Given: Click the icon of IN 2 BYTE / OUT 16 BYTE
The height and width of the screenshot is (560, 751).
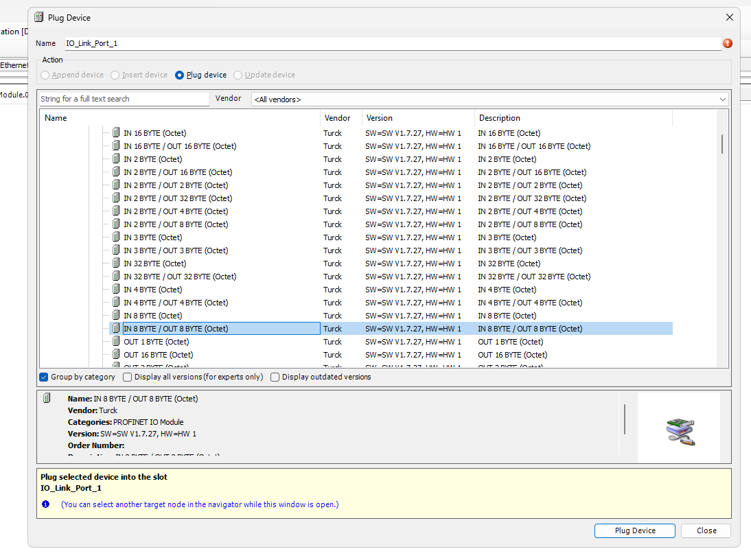Looking at the screenshot, I should [116, 172].
